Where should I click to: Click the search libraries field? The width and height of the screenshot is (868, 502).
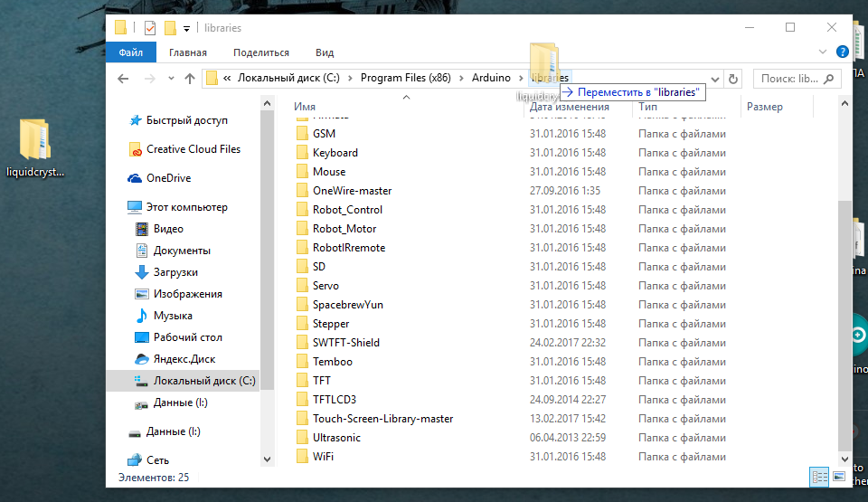coord(797,79)
